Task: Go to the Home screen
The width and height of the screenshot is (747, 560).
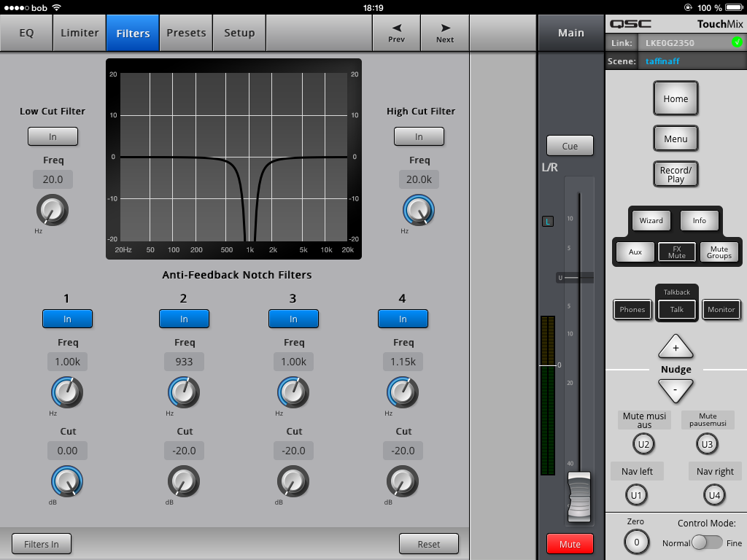Action: (x=676, y=98)
